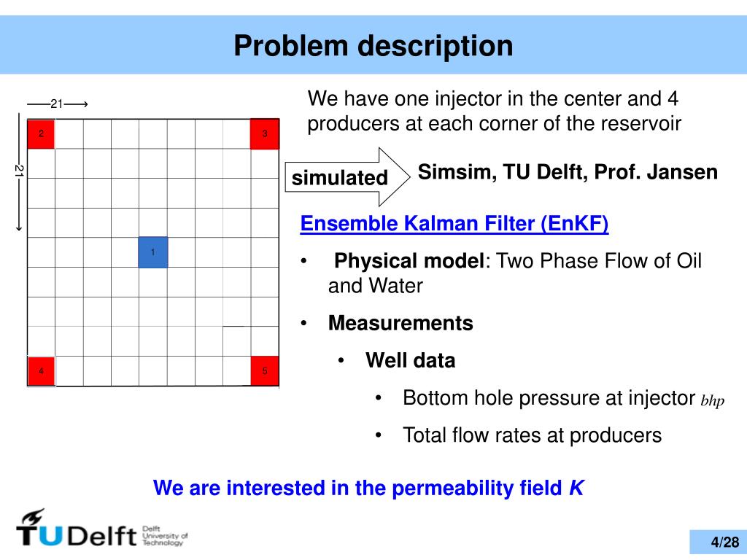Select the blue injector cell labeled 1

tap(153, 252)
